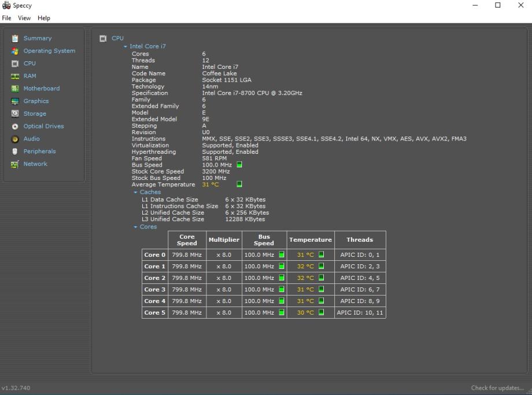
Task: Click the Core 5 bus speed indicator
Action: click(282, 312)
